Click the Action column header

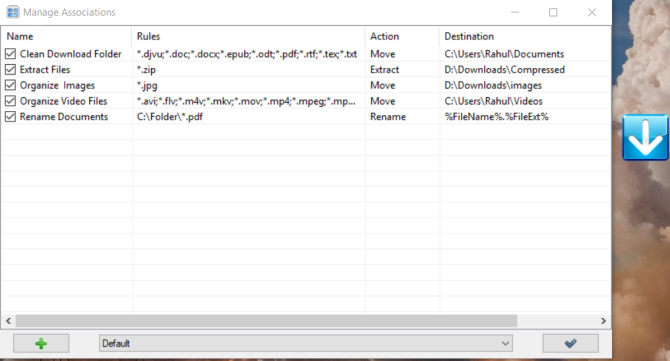pos(402,36)
